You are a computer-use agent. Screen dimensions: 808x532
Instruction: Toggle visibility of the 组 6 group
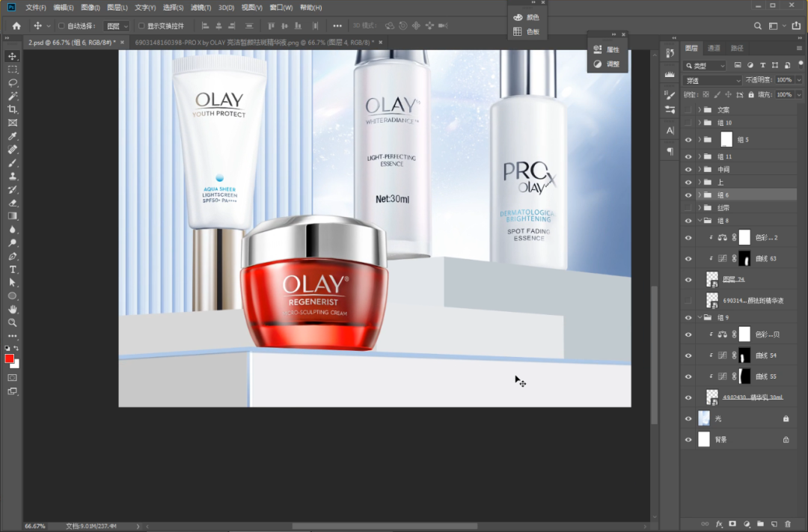[x=688, y=195]
